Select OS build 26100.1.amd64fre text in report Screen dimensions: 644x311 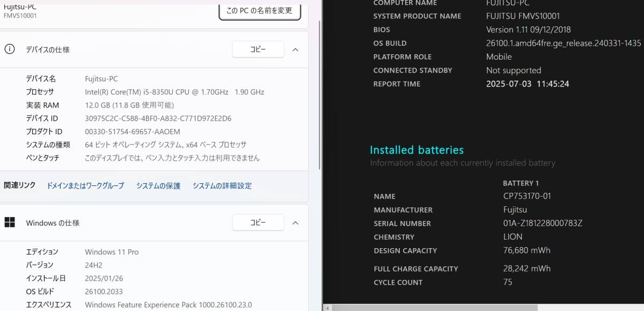[563, 43]
